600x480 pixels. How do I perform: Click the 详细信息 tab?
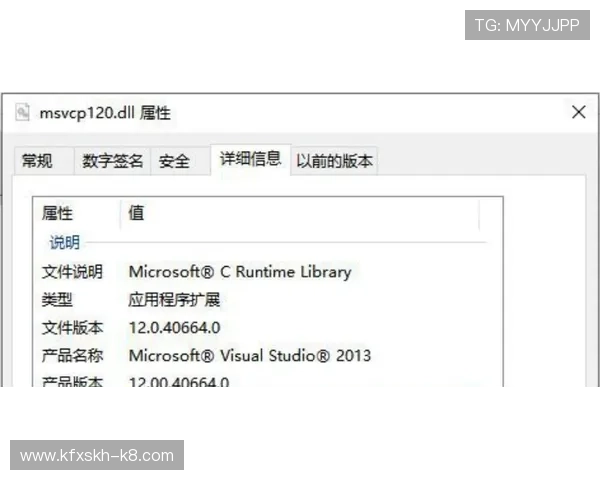pyautogui.click(x=251, y=159)
